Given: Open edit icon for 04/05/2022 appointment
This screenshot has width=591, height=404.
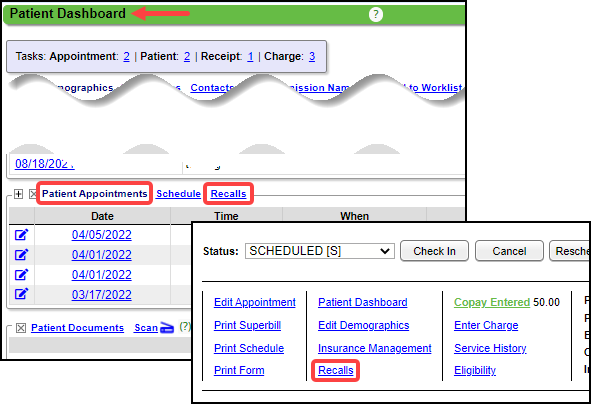Looking at the screenshot, I should (21, 234).
